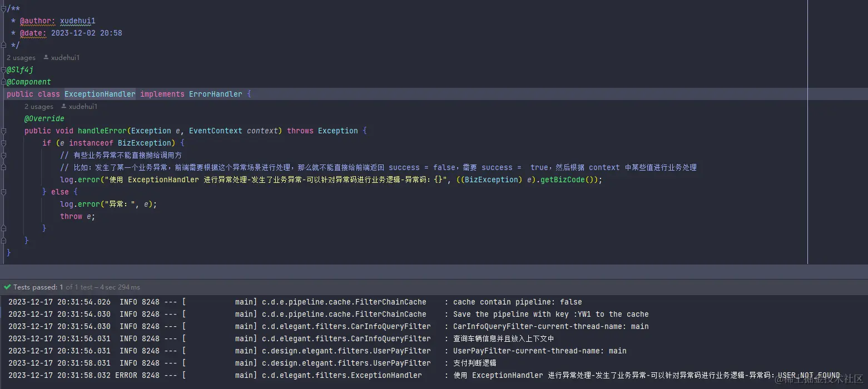Click the green Tests passed checkmark icon
This screenshot has width=868, height=389.
point(7,287)
